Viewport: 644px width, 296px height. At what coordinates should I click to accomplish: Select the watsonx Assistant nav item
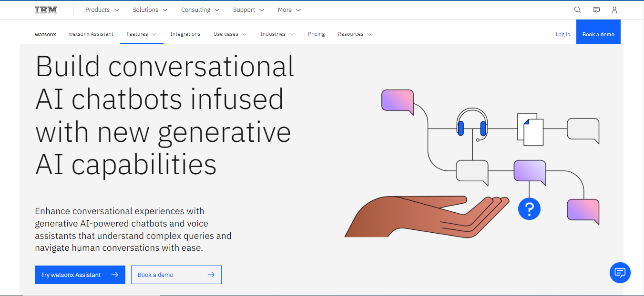tap(91, 34)
